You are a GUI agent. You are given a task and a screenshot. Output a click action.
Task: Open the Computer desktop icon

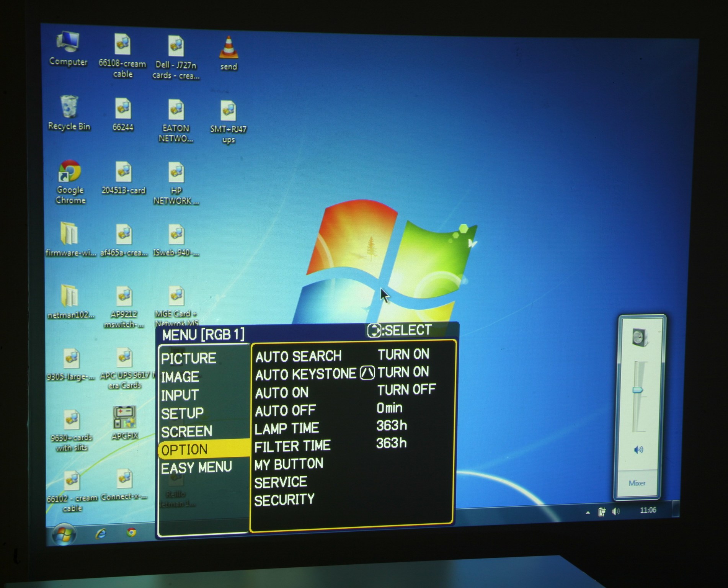(68, 49)
